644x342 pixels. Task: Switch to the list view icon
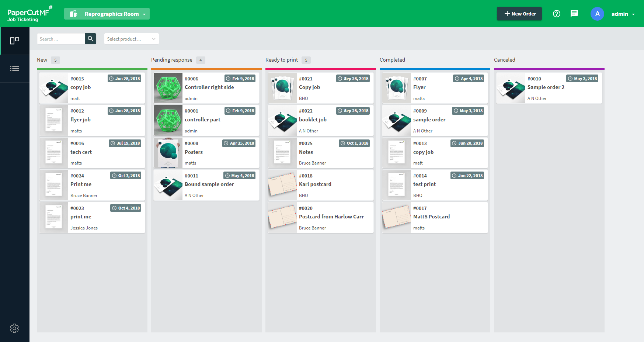[x=15, y=69]
